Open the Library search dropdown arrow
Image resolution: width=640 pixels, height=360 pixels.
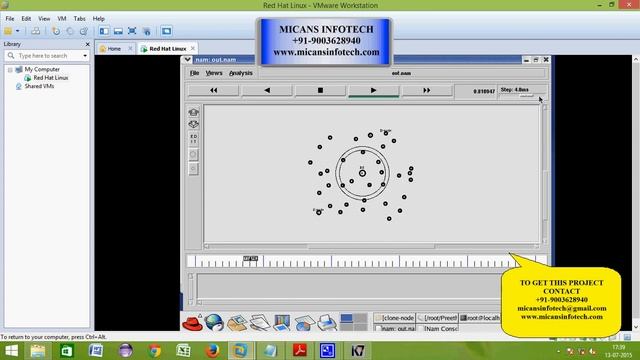coord(85,56)
